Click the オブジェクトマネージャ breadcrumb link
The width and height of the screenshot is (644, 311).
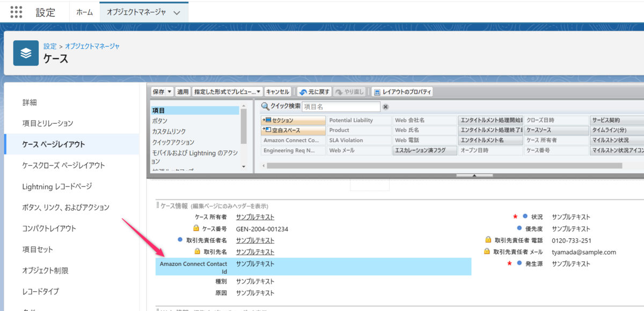92,46
